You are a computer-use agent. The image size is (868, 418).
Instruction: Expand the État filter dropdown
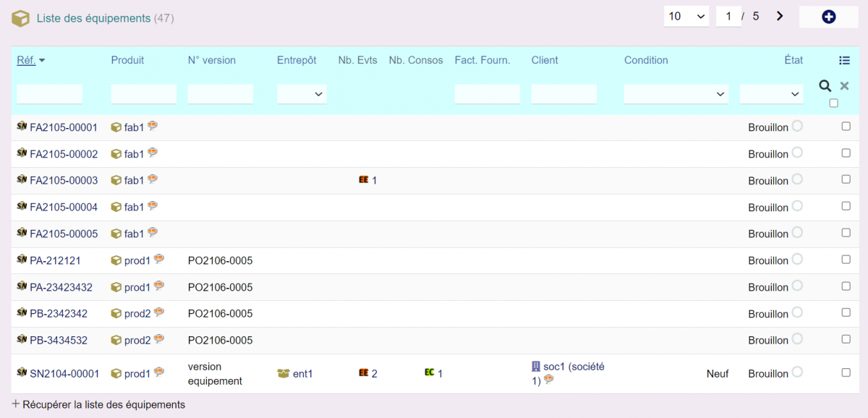(x=771, y=94)
